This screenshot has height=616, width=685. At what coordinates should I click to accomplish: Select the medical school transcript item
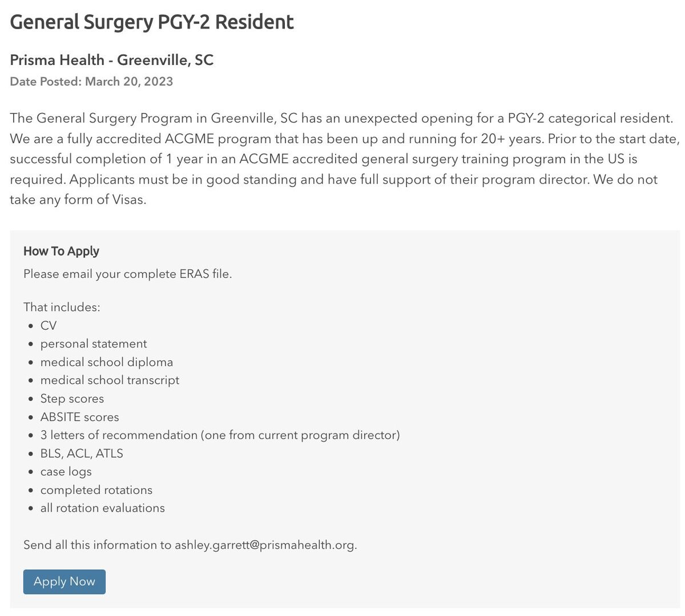[110, 380]
